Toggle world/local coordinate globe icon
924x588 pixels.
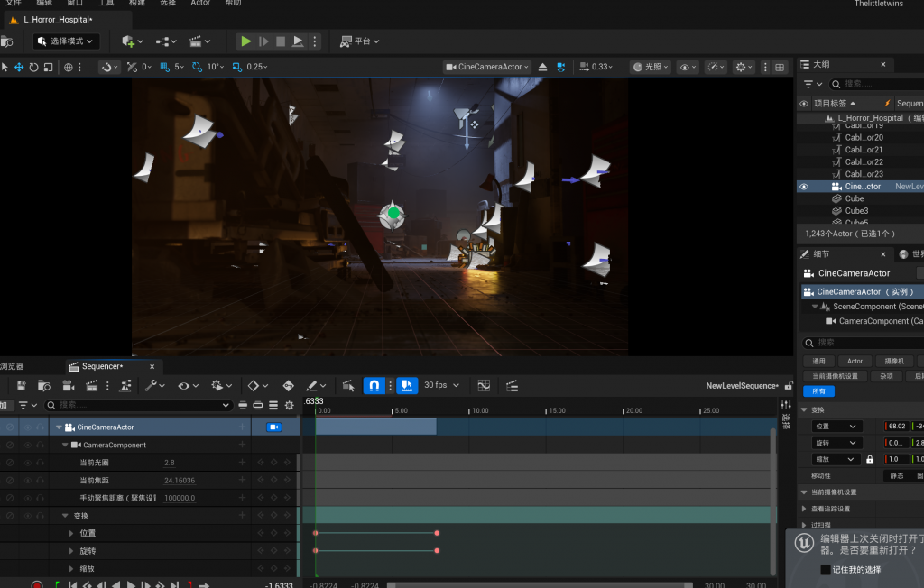tap(69, 67)
